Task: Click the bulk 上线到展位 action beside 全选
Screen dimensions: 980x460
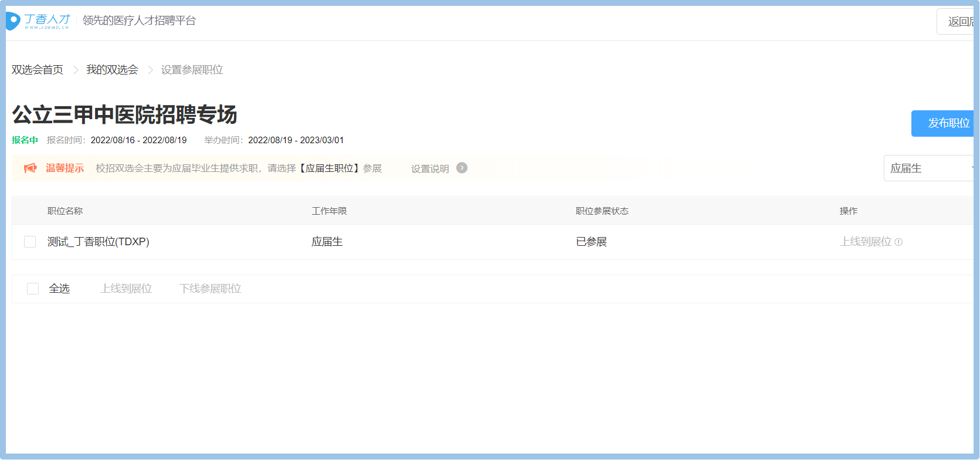Action: (x=126, y=289)
